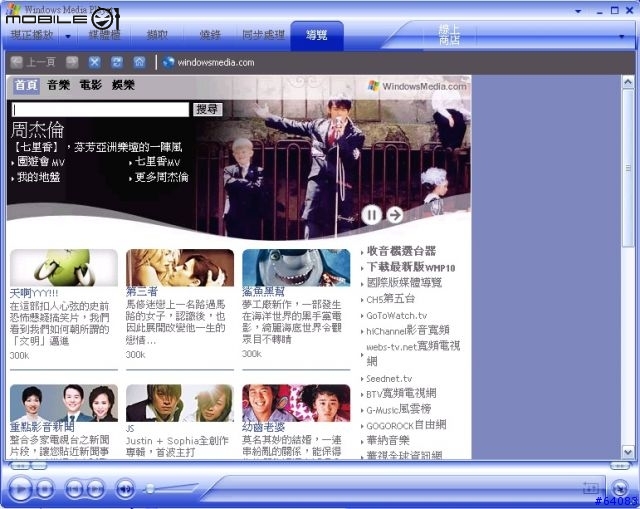Stop page loading with X icon
640x509 pixels.
point(95,62)
